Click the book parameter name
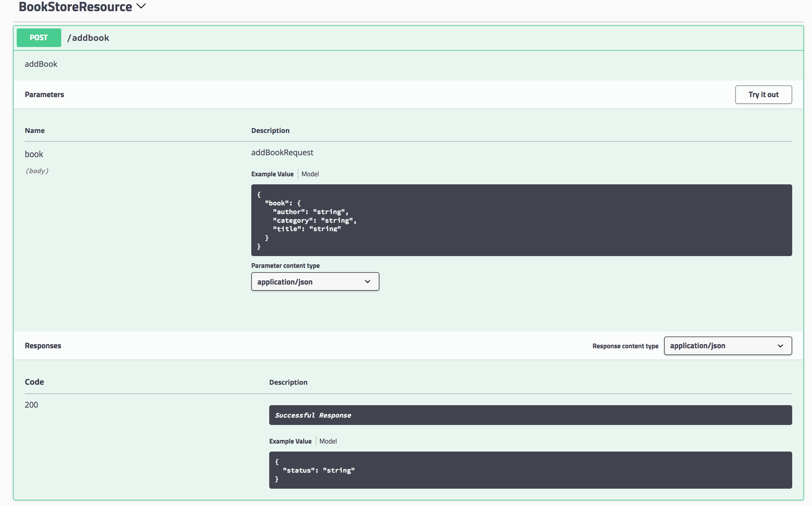The image size is (812, 506). click(x=34, y=154)
